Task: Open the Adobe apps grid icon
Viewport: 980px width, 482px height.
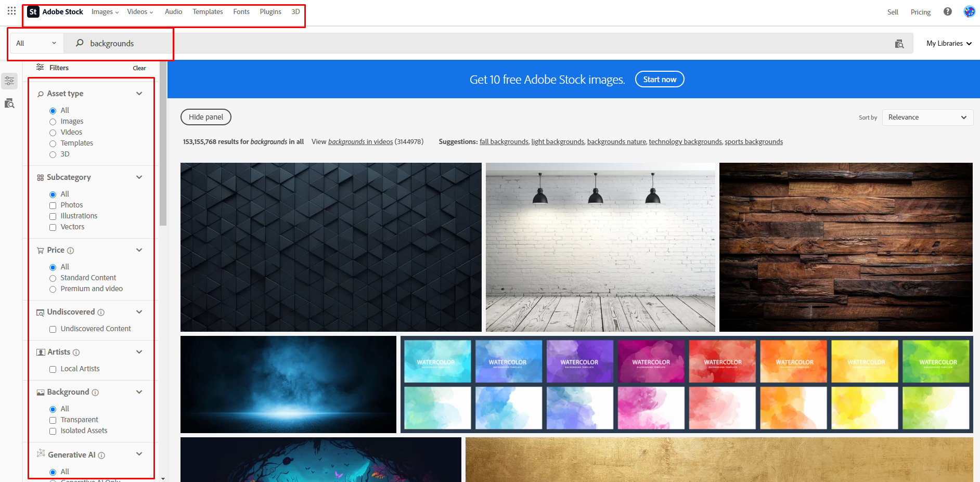Action: [x=11, y=10]
